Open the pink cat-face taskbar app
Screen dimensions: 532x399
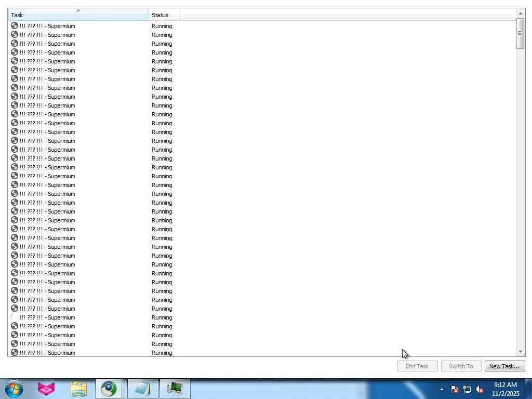(x=46, y=389)
